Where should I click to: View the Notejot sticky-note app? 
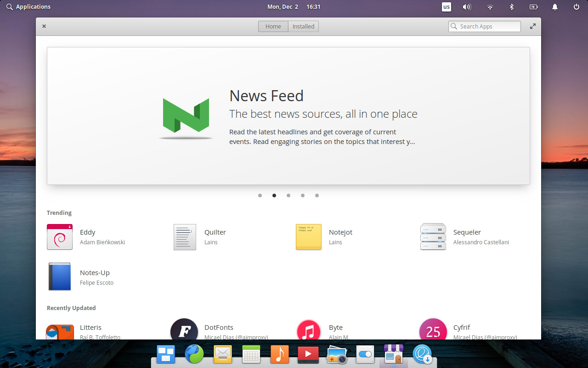coord(340,236)
